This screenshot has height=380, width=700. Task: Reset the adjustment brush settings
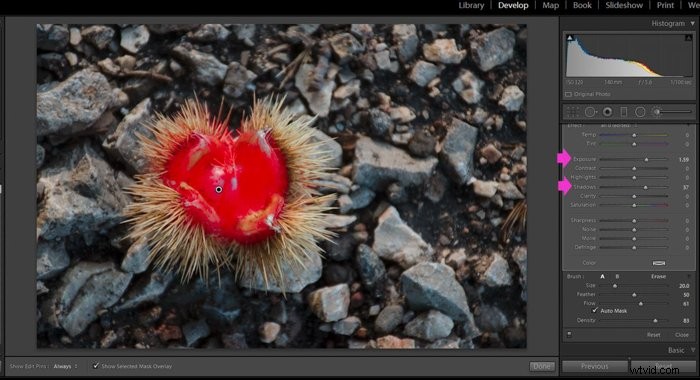tap(654, 334)
